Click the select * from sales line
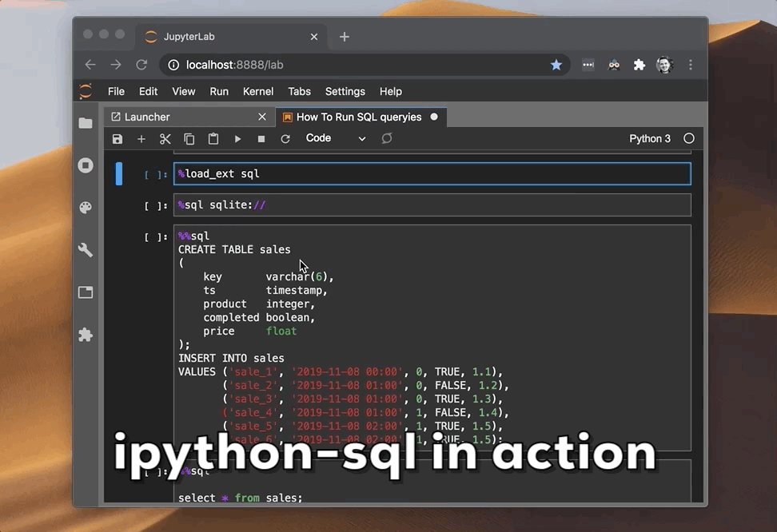The height and width of the screenshot is (532, 777). click(241, 498)
